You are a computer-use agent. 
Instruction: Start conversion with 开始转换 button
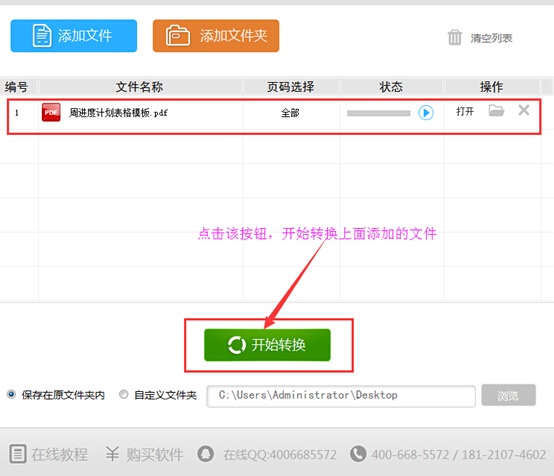click(267, 345)
